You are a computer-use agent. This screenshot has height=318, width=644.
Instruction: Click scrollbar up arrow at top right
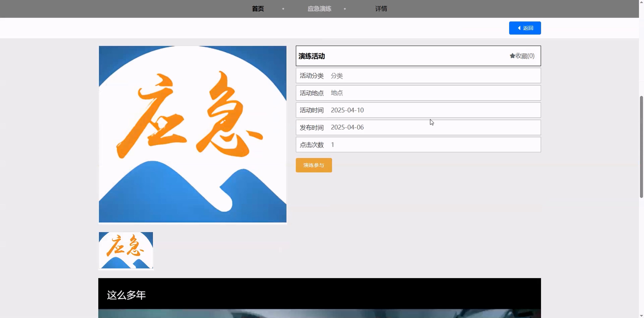[x=642, y=2]
